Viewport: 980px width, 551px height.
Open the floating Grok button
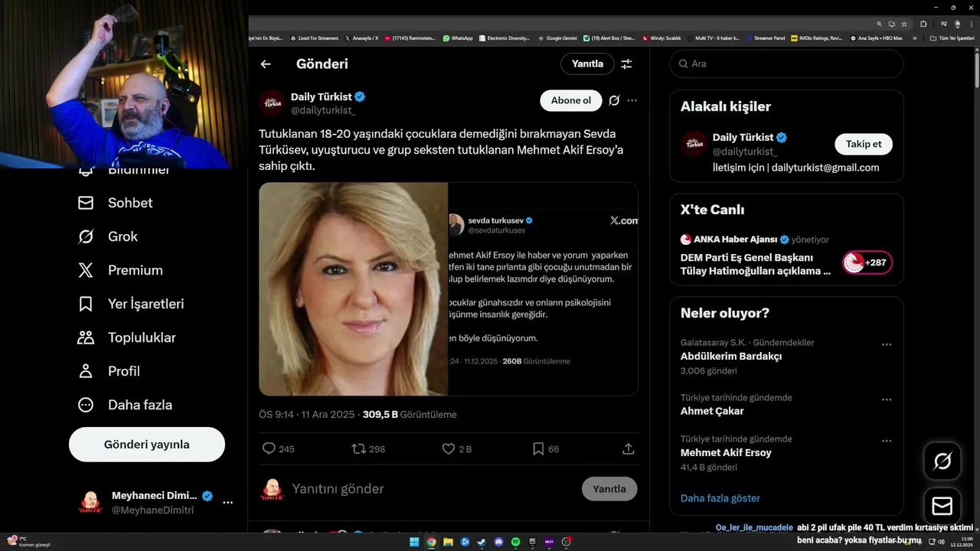(942, 461)
